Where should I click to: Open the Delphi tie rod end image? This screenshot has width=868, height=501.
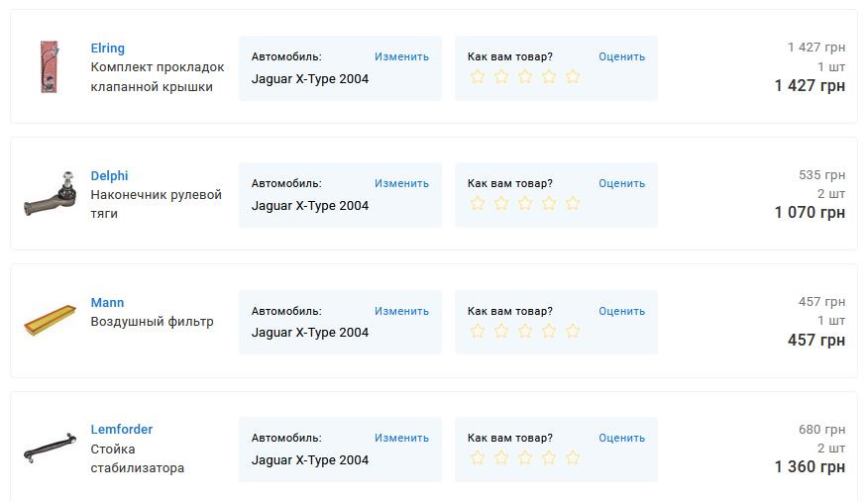(50, 194)
